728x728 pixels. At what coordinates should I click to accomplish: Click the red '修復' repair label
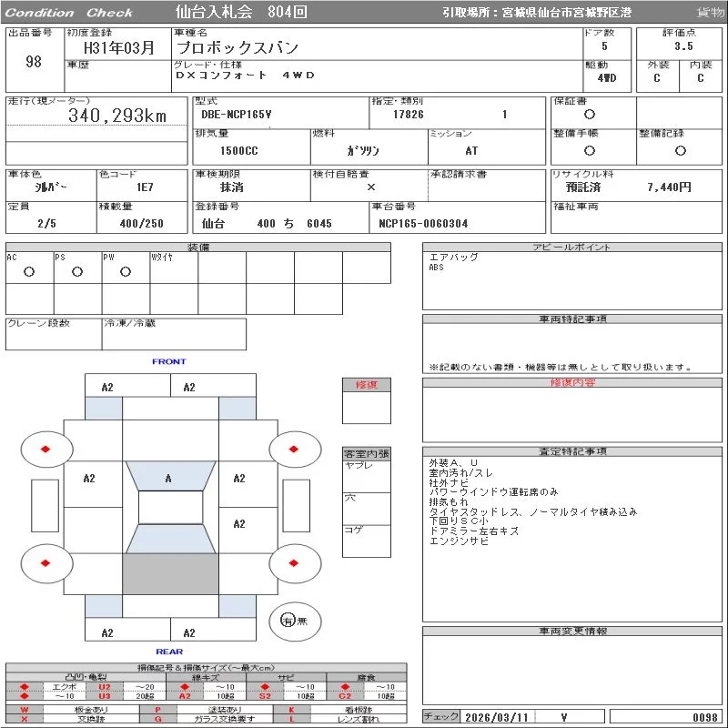(x=367, y=384)
